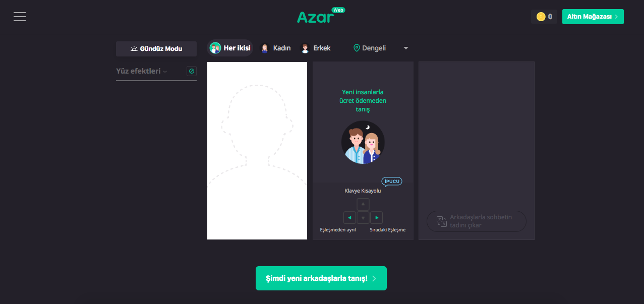Open the Dengeli region dropdown
The image size is (644, 304).
(370, 48)
